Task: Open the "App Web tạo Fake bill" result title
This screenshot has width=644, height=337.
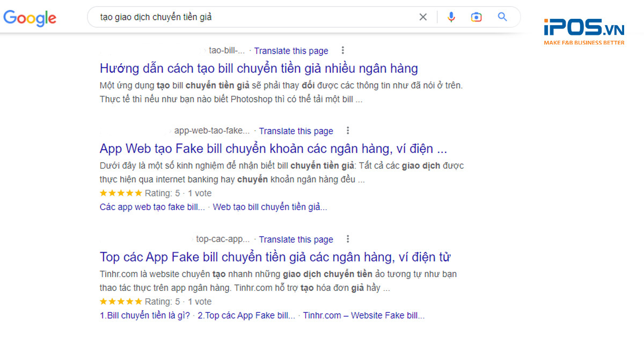Action: (x=273, y=149)
